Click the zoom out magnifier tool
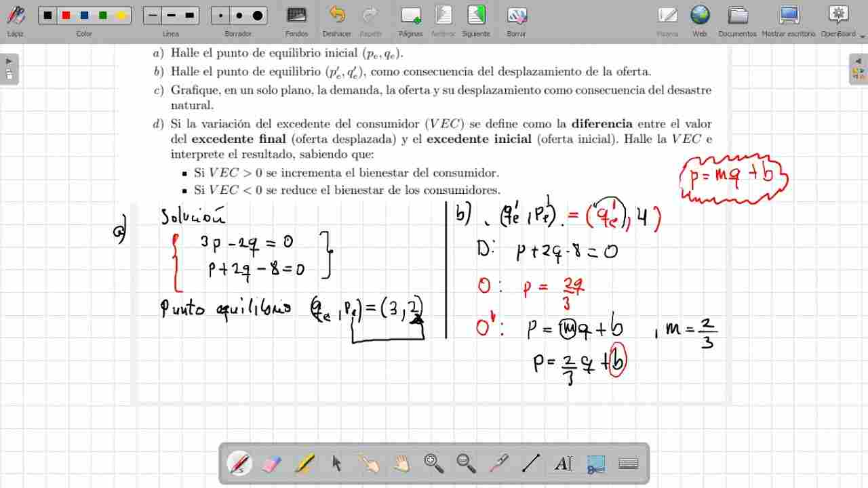The image size is (868, 488). pyautogui.click(x=467, y=464)
